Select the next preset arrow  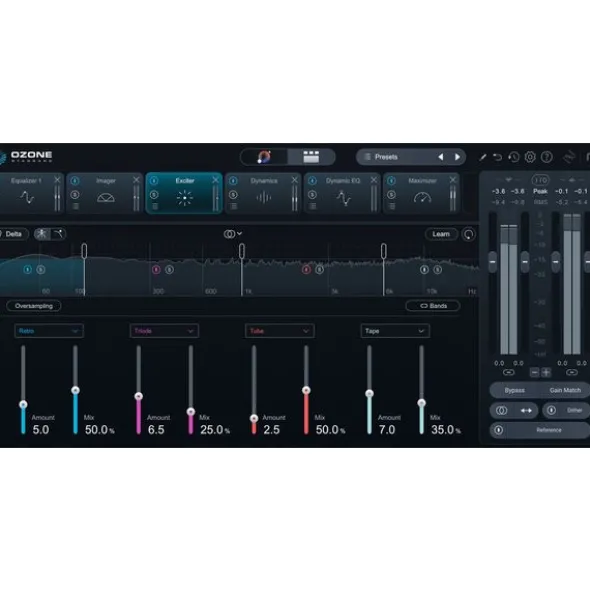[x=457, y=157]
